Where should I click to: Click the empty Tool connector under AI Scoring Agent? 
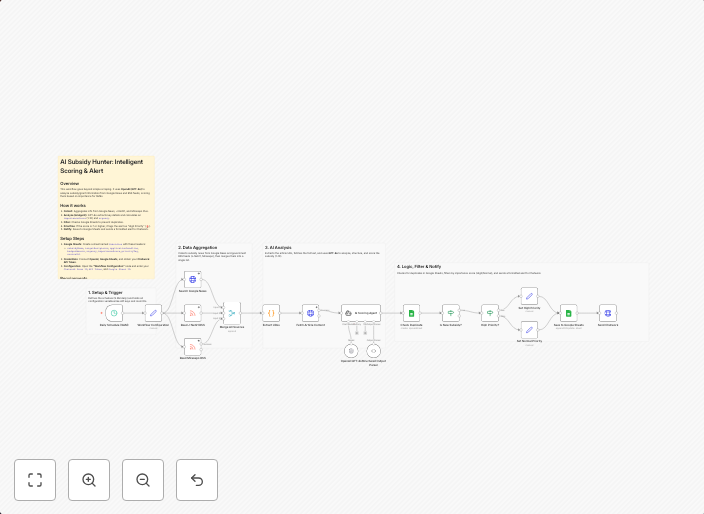tap(365, 333)
